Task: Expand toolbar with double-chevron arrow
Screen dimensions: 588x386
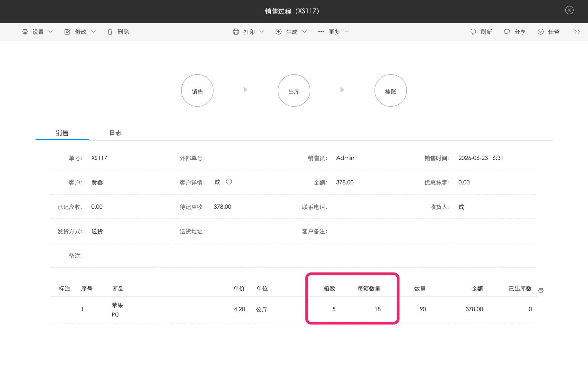Action: pos(577,32)
